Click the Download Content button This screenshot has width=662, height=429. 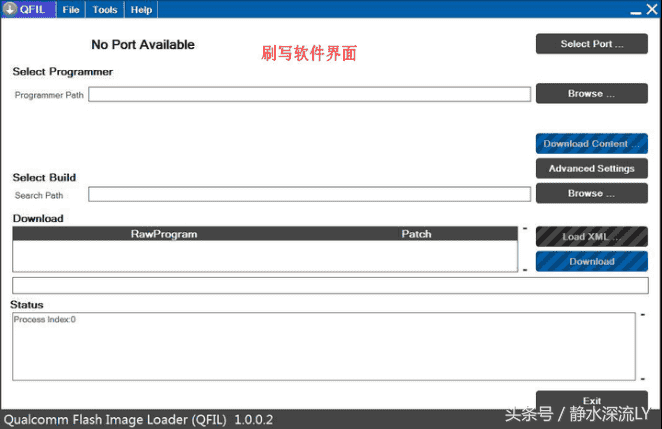pos(591,144)
